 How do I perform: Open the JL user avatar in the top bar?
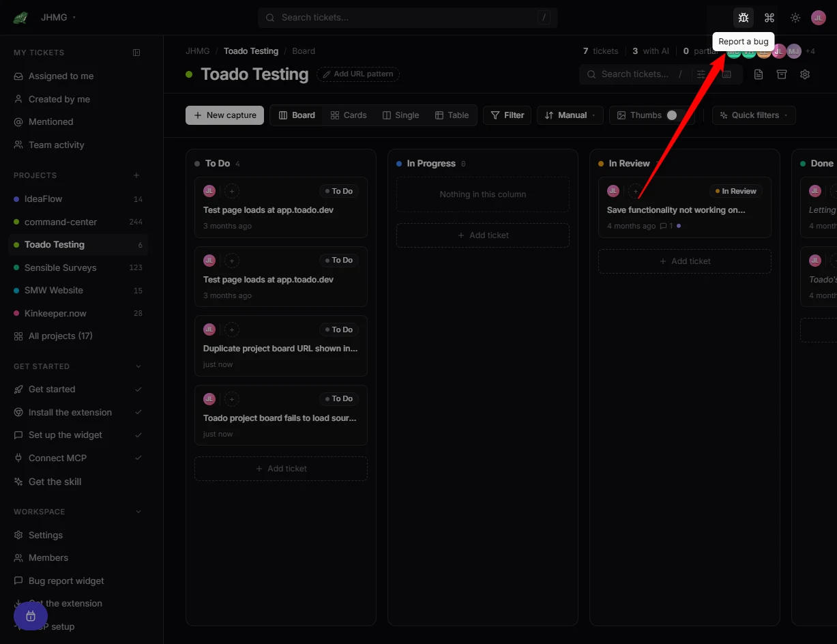(x=819, y=18)
